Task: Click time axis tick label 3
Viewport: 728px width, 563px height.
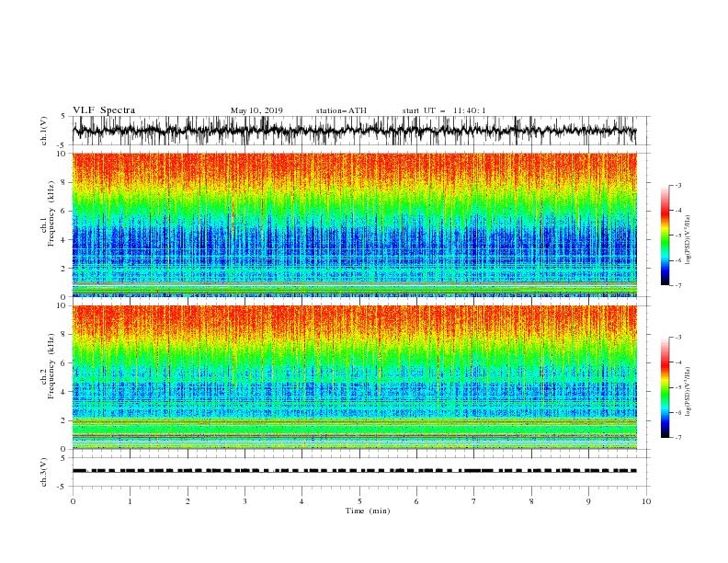Action: coord(245,501)
